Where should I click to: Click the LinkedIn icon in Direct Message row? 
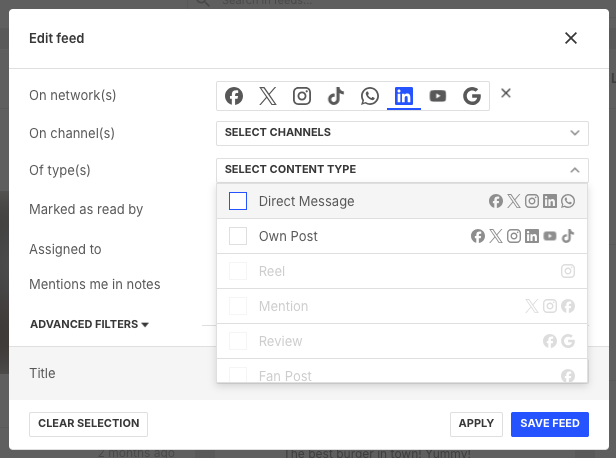tap(550, 201)
